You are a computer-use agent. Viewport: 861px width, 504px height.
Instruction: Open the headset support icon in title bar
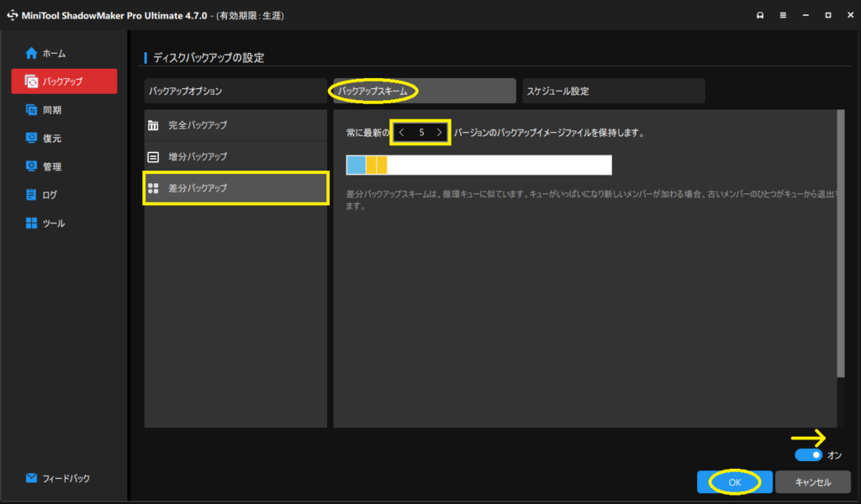click(x=760, y=15)
